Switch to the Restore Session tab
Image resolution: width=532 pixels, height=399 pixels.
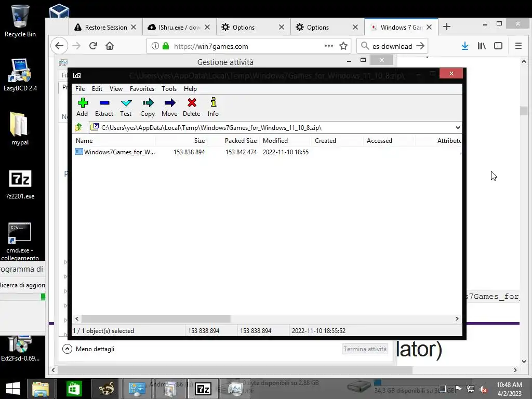[x=105, y=27]
